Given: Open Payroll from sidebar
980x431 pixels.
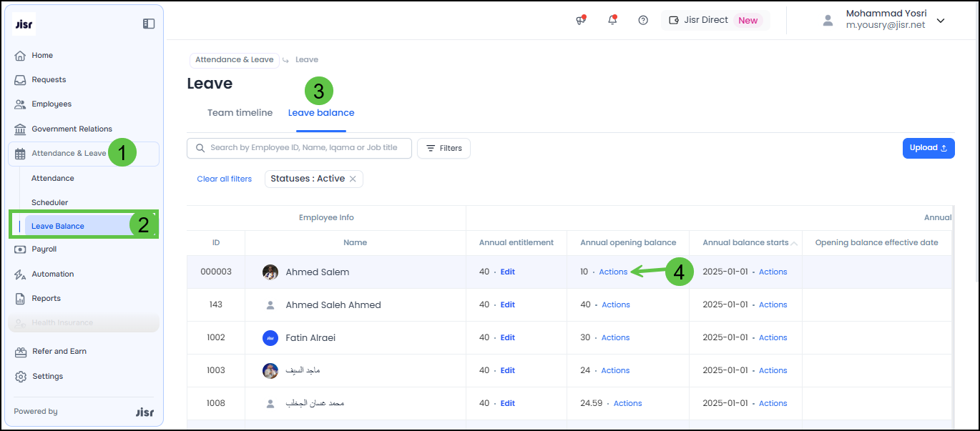Looking at the screenshot, I should (44, 249).
